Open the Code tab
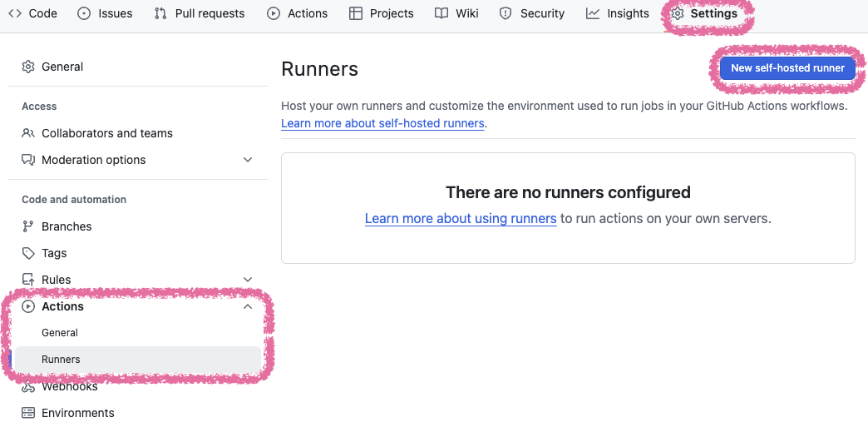This screenshot has width=868, height=432. [32, 13]
